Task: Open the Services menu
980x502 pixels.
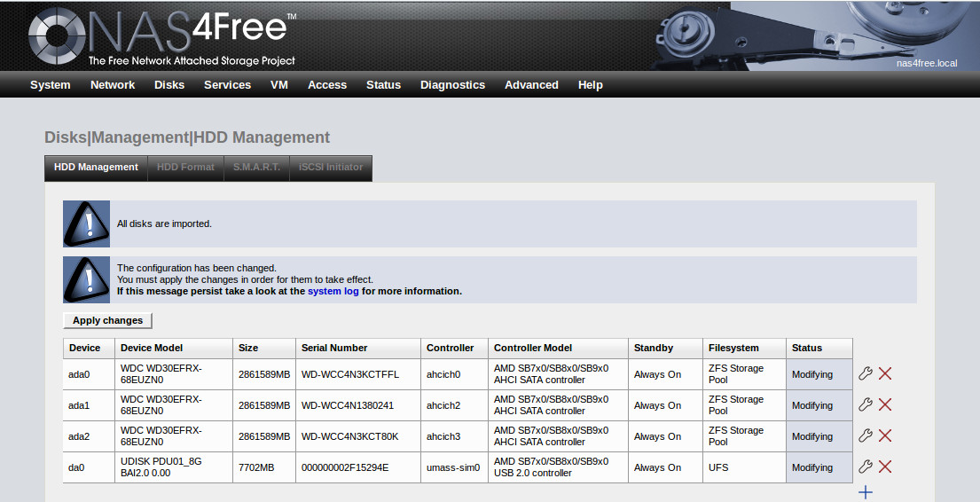Action: point(227,85)
